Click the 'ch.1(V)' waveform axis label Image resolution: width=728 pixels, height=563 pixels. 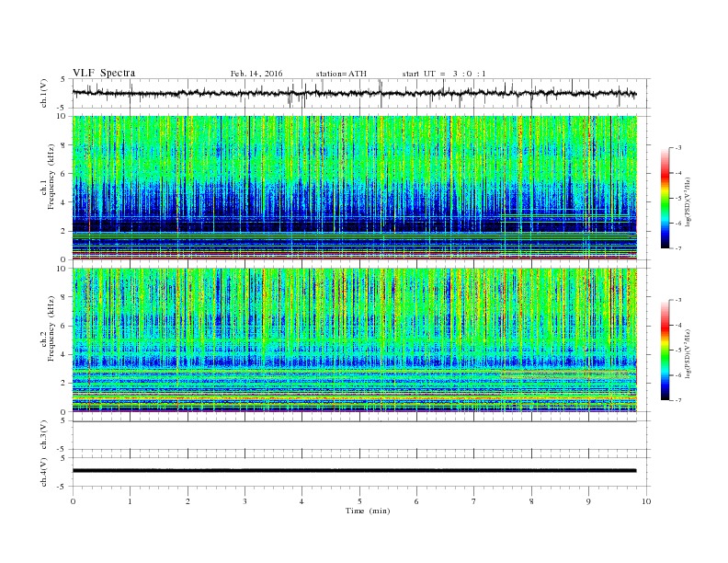coord(44,93)
